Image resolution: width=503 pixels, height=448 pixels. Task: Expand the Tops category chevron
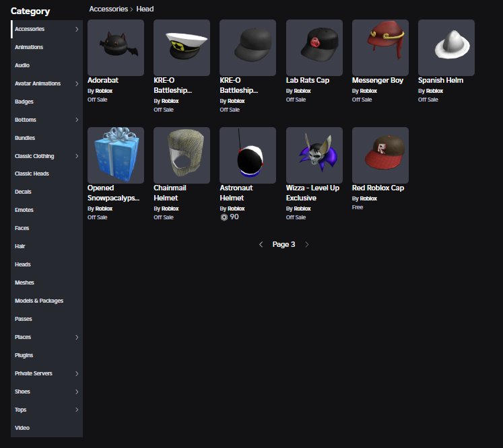pyautogui.click(x=77, y=410)
